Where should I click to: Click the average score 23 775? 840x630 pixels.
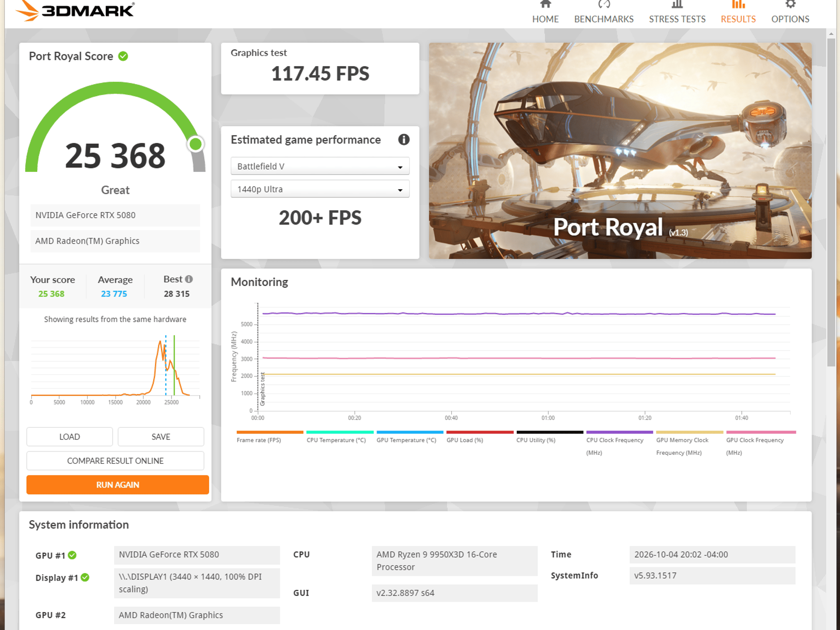tap(114, 294)
